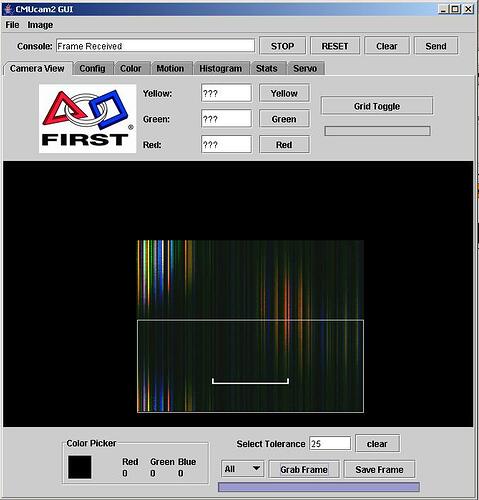Send the console command
The width and height of the screenshot is (479, 500).
436,46
